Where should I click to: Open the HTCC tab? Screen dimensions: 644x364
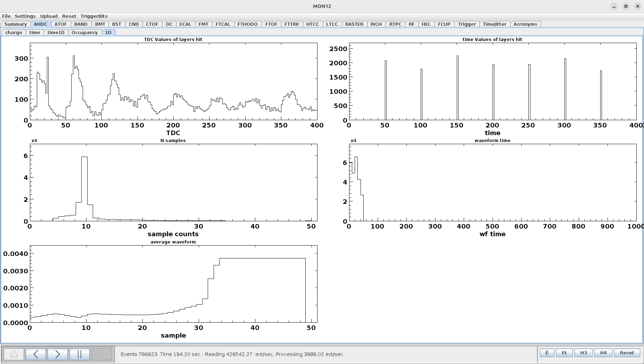(313, 24)
